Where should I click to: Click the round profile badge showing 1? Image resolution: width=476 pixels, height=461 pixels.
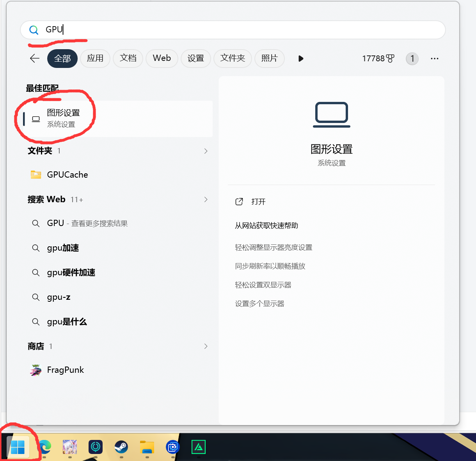coord(412,59)
